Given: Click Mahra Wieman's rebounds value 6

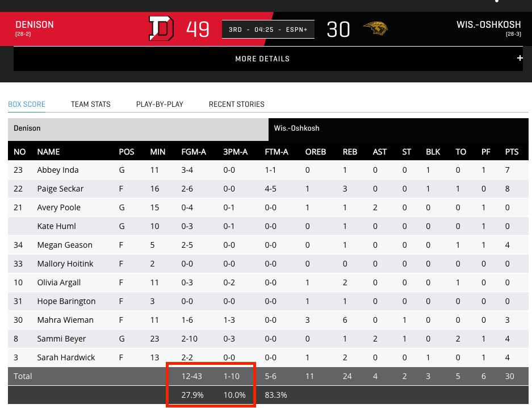Looking at the screenshot, I should pos(345,320).
